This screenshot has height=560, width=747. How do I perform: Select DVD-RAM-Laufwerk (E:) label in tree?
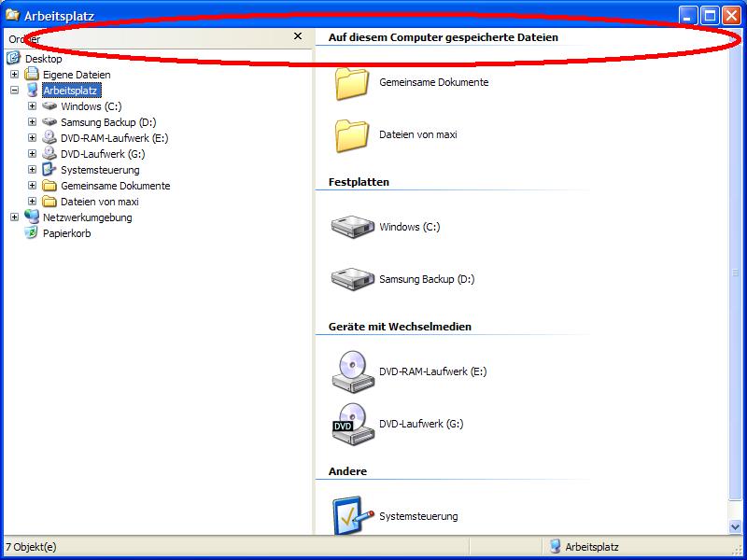click(x=114, y=138)
